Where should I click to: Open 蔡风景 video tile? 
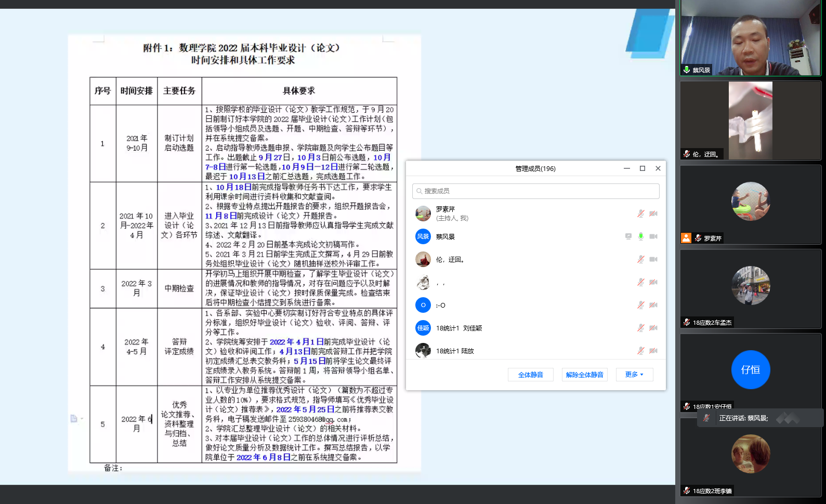tap(750, 38)
